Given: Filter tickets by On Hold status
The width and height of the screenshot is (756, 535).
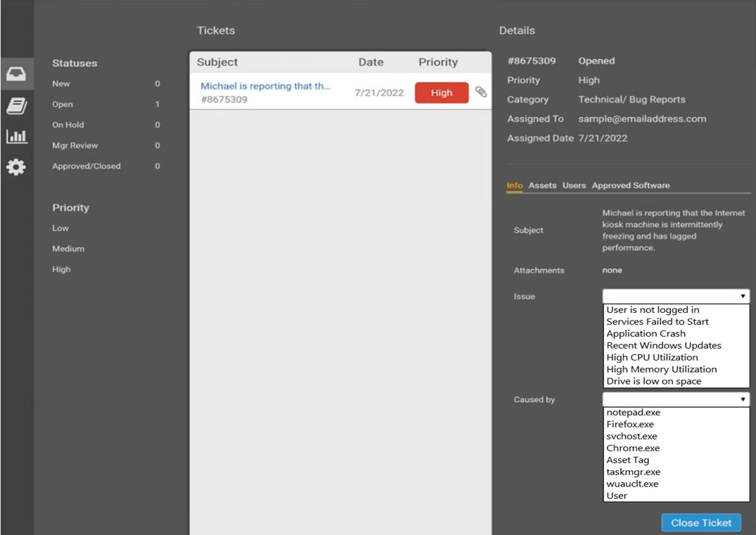Looking at the screenshot, I should 68,125.
